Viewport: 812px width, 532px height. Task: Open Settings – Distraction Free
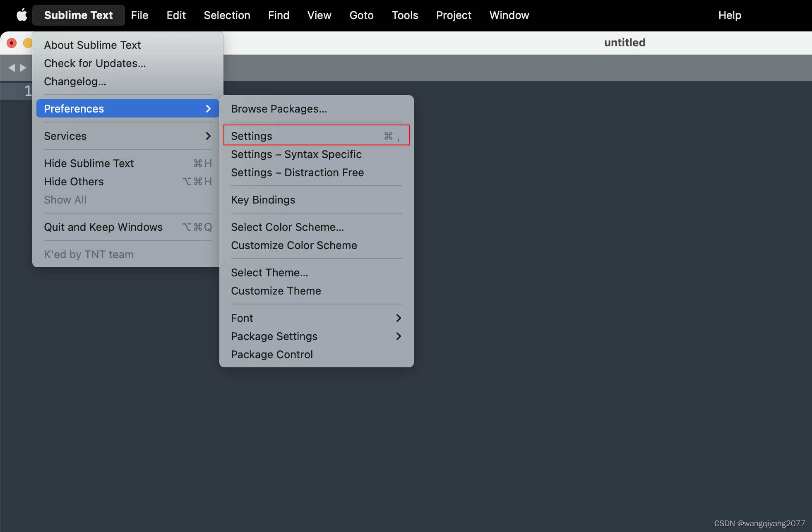point(317,172)
